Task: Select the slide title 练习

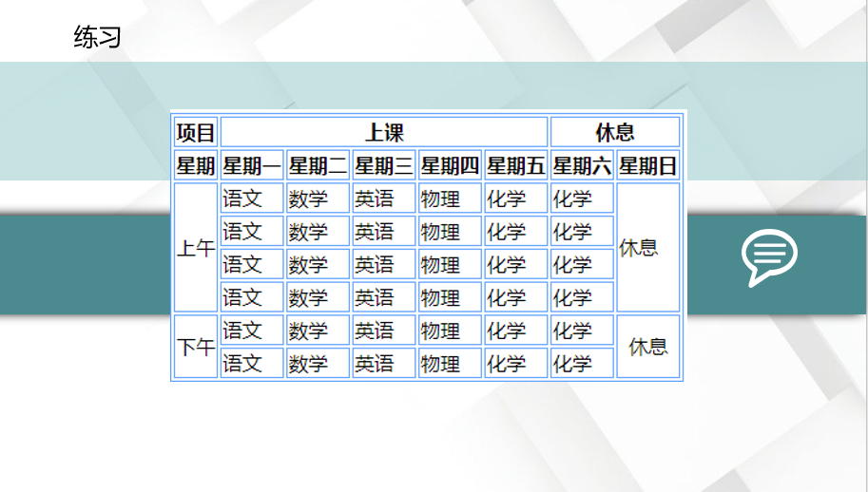Action: pos(97,37)
